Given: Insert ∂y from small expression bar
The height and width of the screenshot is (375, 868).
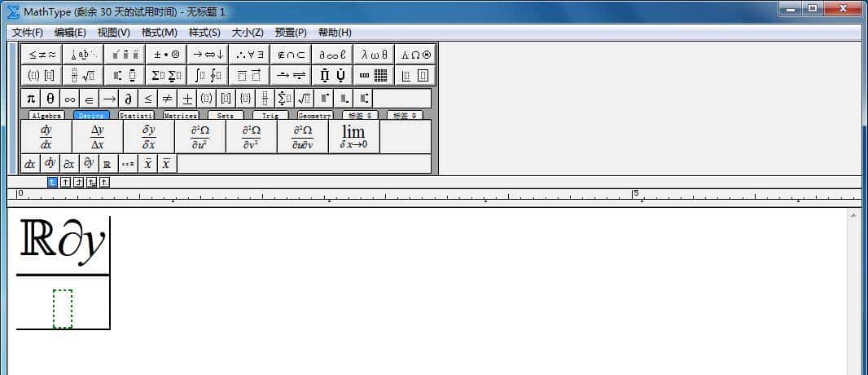Looking at the screenshot, I should 89,164.
